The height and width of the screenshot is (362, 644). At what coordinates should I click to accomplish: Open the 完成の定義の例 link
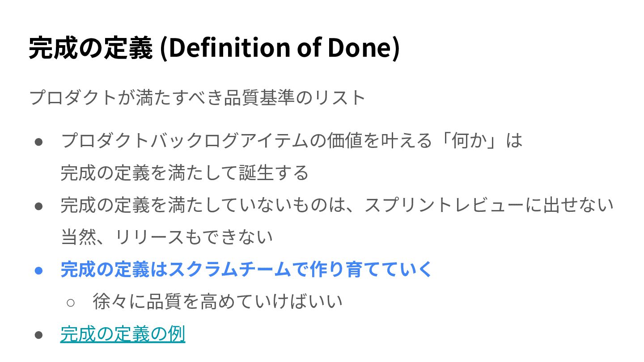123,334
